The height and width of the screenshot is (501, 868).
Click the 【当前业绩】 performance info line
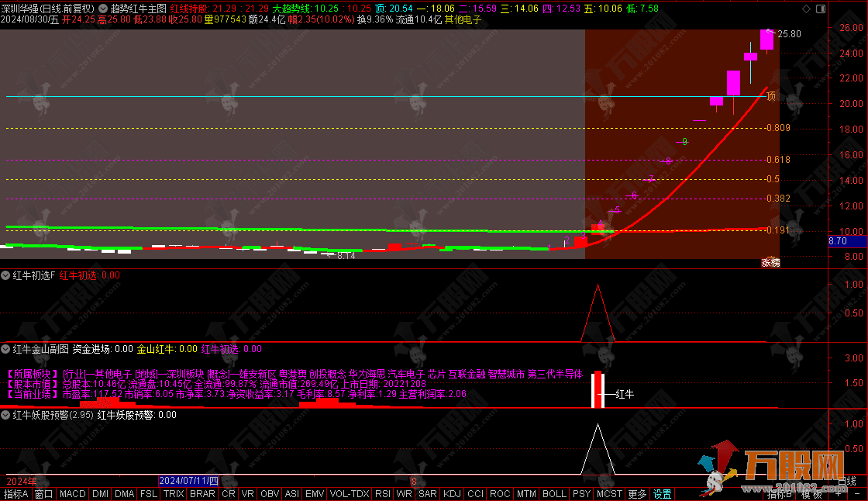tap(236, 394)
